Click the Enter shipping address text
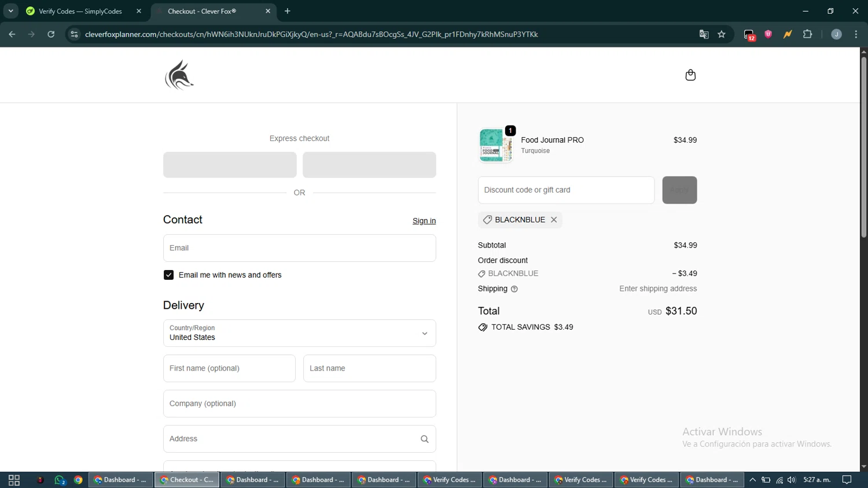The width and height of the screenshot is (868, 488). [x=658, y=289]
